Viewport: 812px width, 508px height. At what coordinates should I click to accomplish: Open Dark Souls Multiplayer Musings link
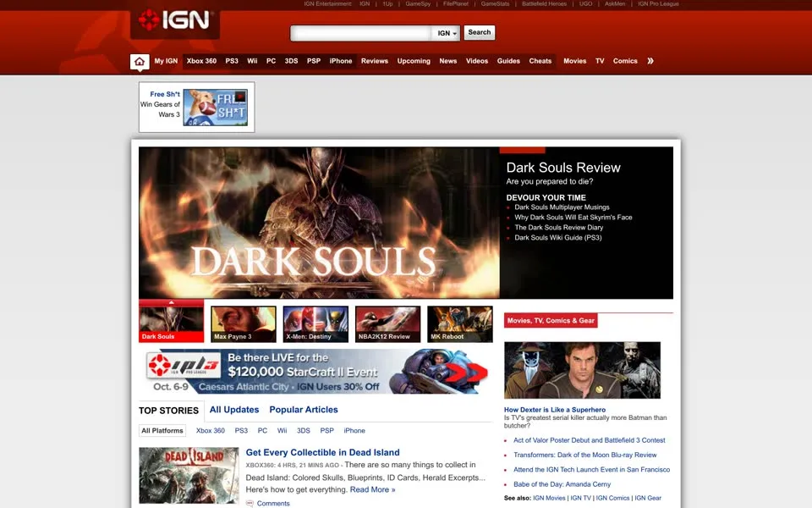click(x=562, y=207)
